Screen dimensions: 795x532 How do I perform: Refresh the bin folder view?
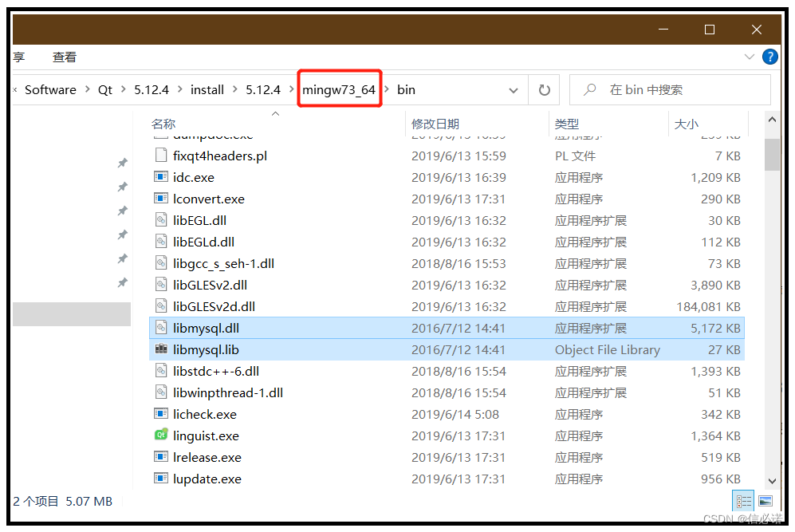pyautogui.click(x=544, y=90)
